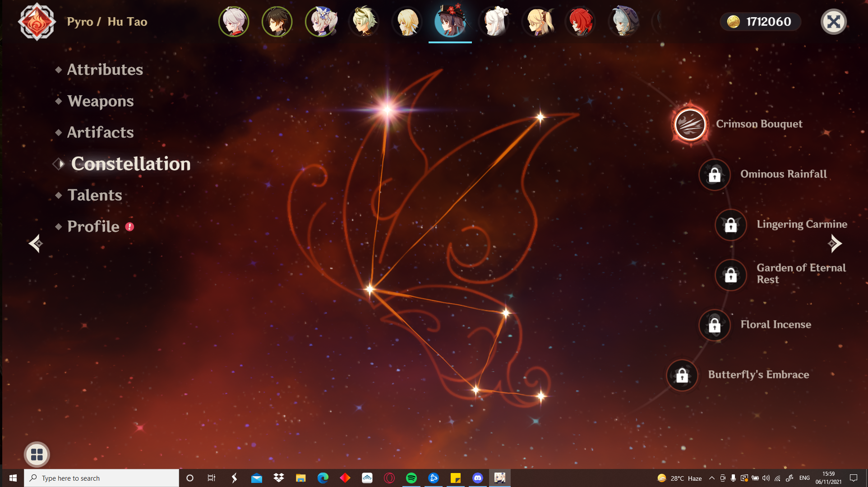Click the red alert badge beside Profile
Viewport: 868px width, 487px height.
click(x=129, y=227)
